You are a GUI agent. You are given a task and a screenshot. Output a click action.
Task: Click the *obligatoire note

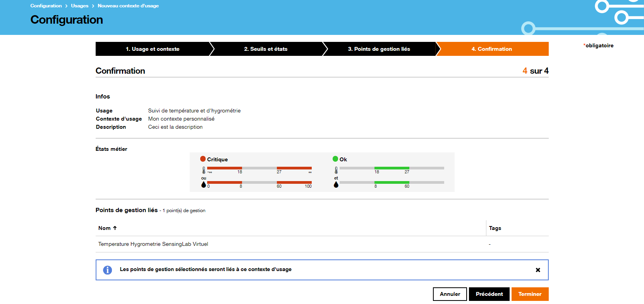point(598,45)
